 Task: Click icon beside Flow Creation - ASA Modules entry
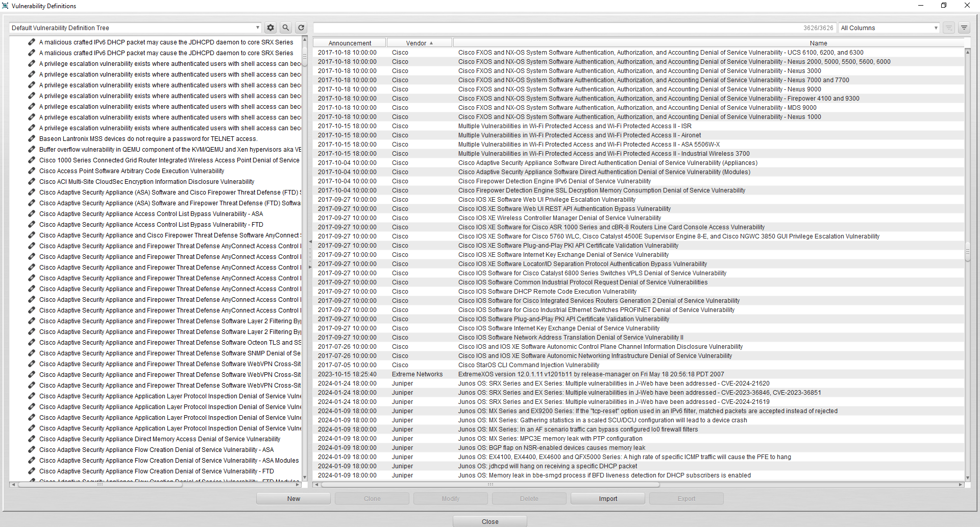(32, 460)
